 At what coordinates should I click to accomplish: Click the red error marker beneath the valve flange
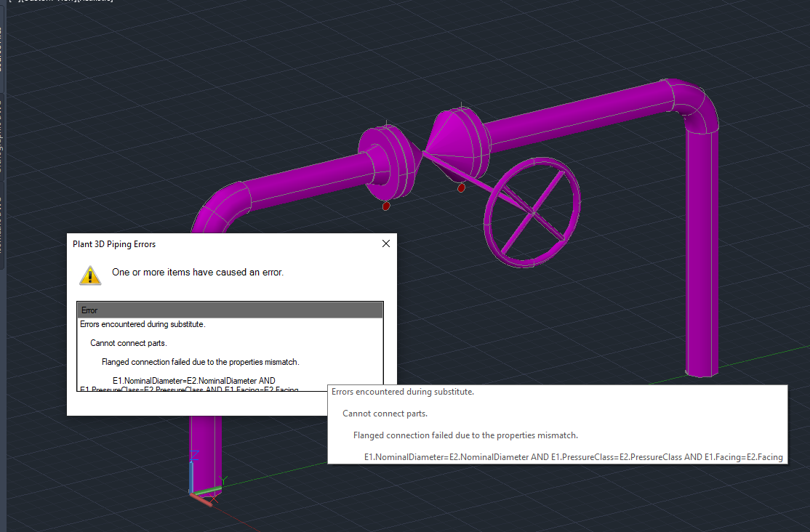tap(386, 205)
